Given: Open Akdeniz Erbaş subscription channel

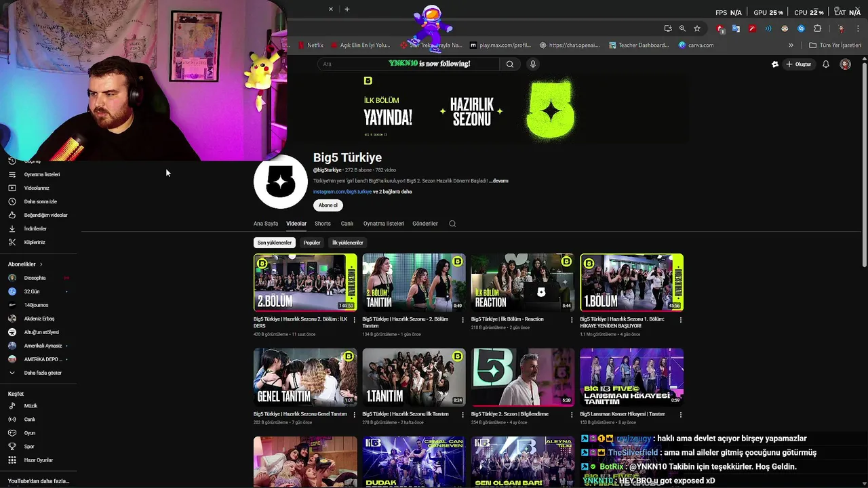Looking at the screenshot, I should click(x=38, y=319).
